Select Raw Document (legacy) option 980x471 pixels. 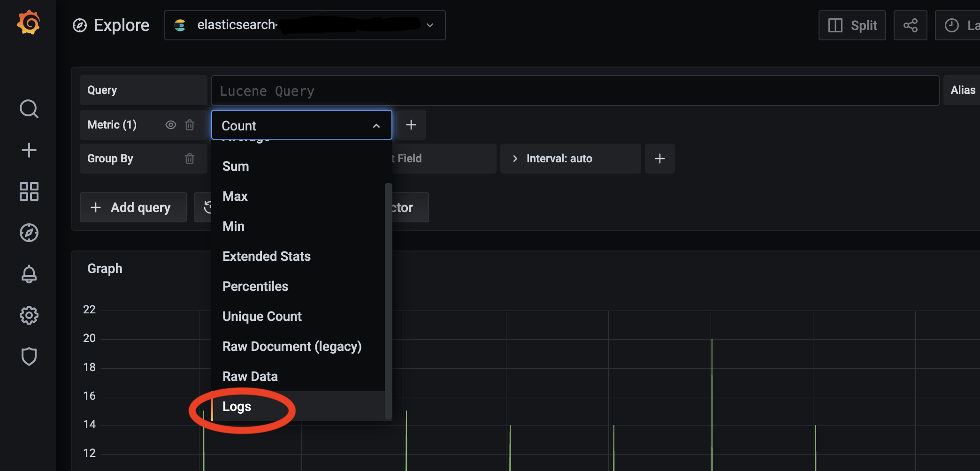298,346
